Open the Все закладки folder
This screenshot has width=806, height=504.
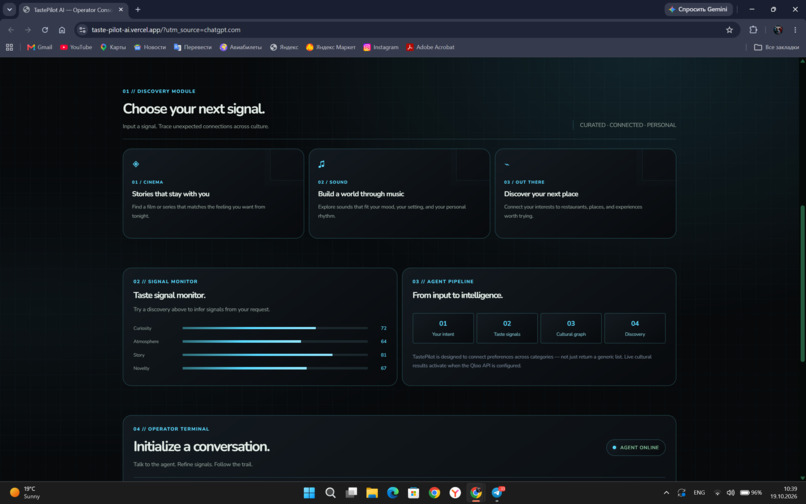[776, 47]
